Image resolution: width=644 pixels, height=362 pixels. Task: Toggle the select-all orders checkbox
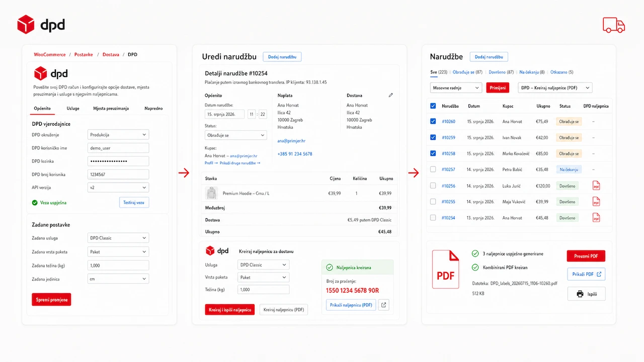coord(433,106)
